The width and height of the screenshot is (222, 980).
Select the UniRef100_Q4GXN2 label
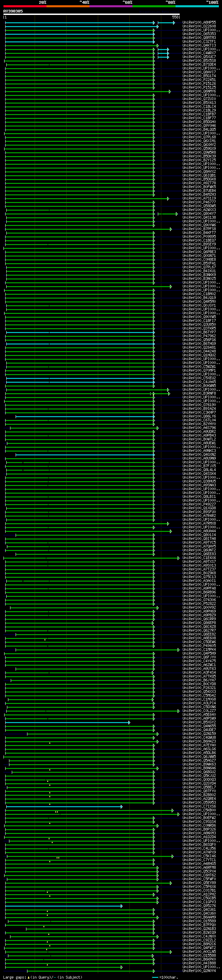coord(199,455)
